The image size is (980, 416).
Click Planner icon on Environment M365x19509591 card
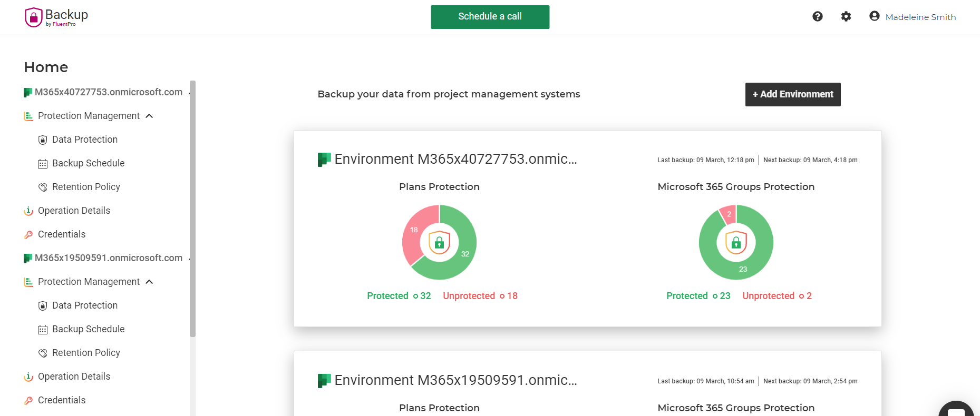click(x=324, y=381)
